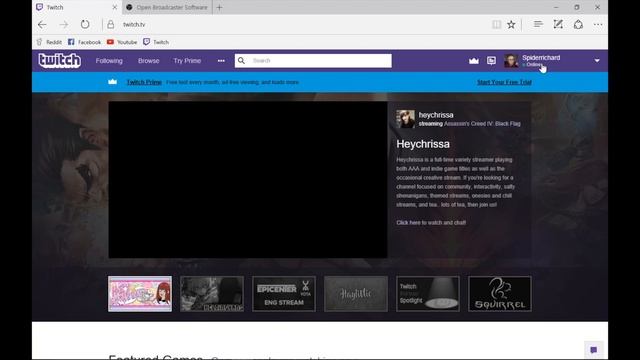
Task: Click the Twitch logo in the navbar
Action: (60, 60)
